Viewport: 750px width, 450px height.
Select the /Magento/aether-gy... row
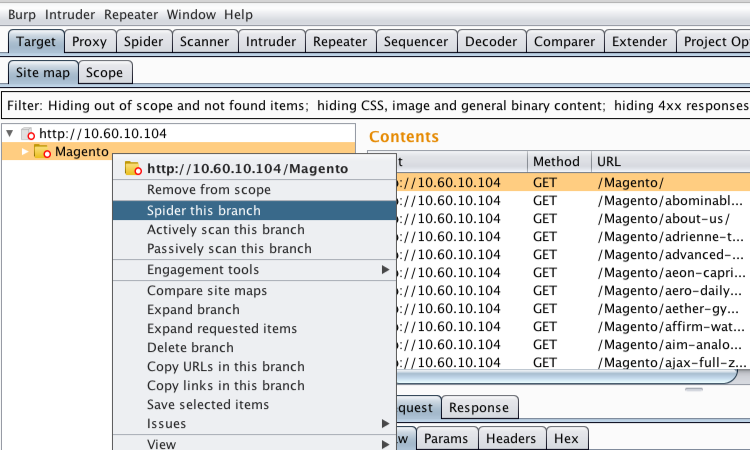573,308
